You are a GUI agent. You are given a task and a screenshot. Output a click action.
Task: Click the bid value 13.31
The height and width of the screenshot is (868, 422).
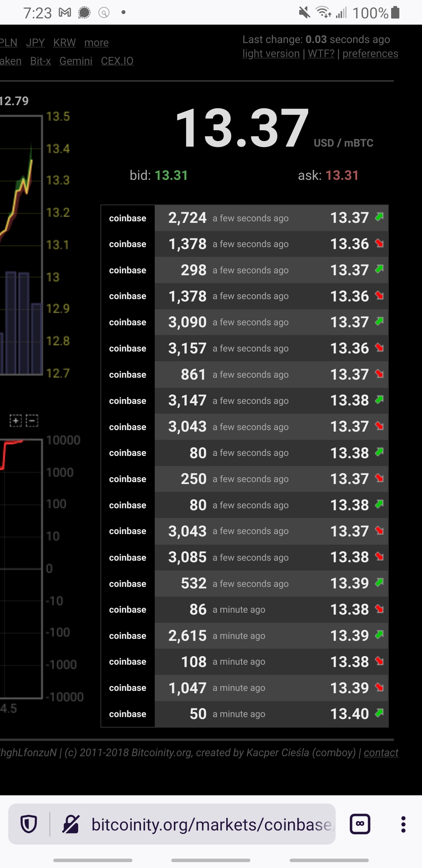point(171,176)
